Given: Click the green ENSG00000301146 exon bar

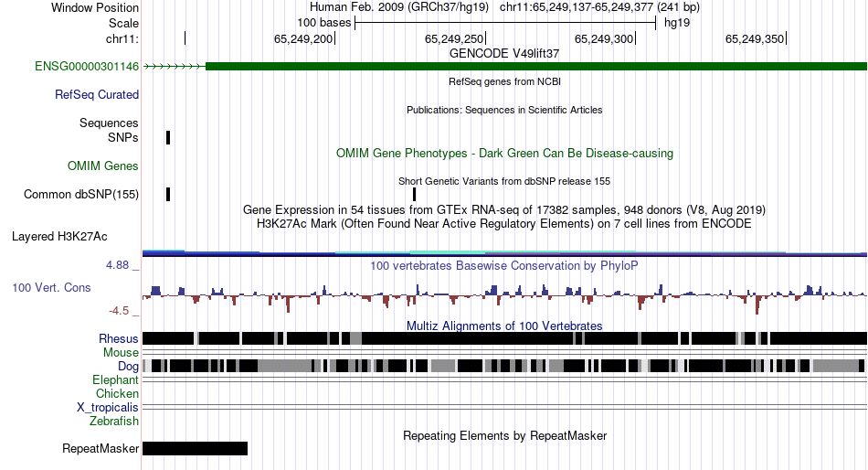Looking at the screenshot, I should (x=535, y=67).
